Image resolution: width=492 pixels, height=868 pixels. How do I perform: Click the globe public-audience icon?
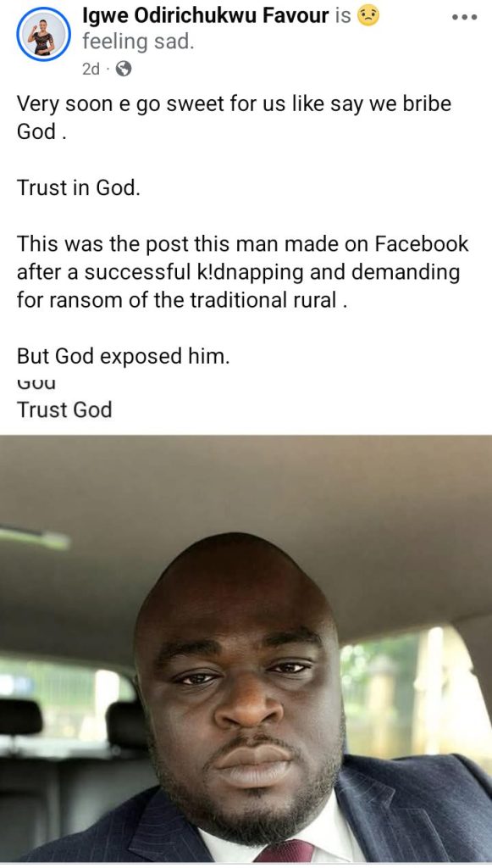tap(124, 69)
